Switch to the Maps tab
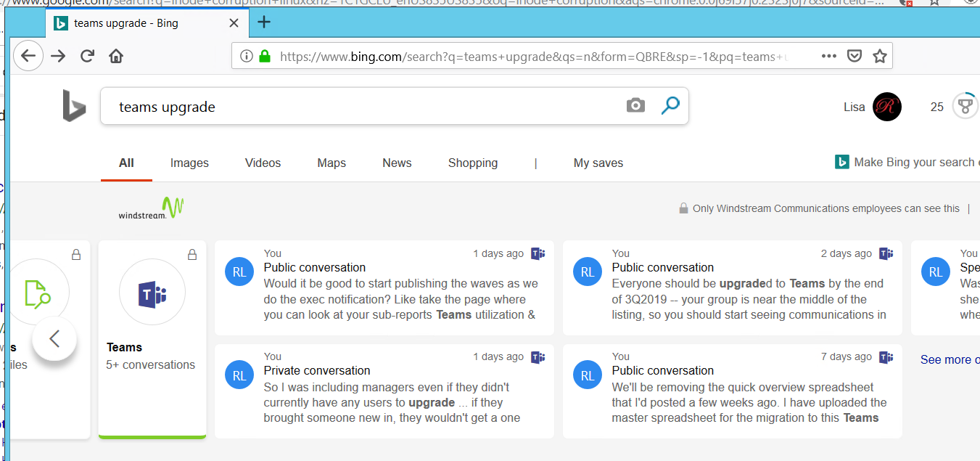The height and width of the screenshot is (461, 980). click(332, 163)
